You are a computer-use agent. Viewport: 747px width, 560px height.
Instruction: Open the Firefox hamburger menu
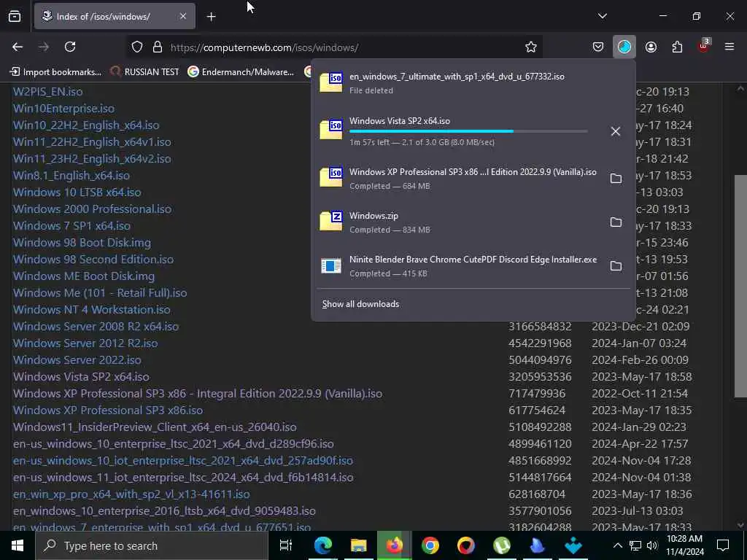click(729, 47)
